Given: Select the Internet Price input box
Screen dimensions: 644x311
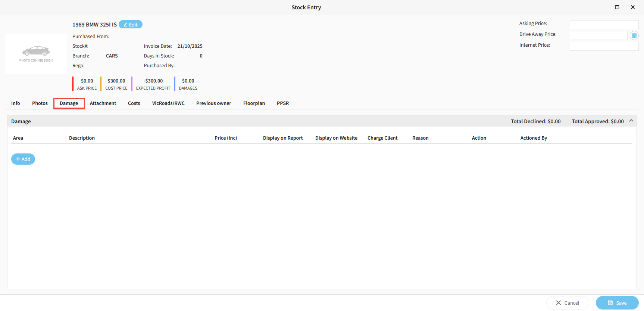Looking at the screenshot, I should point(604,46).
